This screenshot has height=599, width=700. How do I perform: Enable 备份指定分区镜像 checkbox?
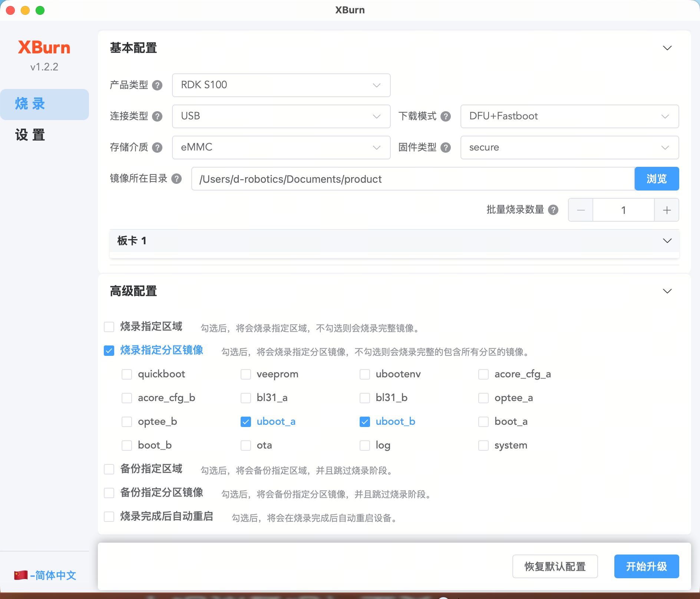[109, 493]
